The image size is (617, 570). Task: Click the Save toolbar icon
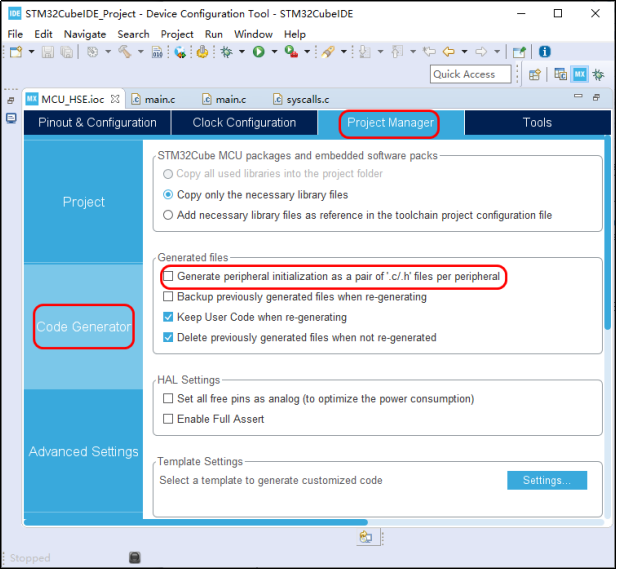pyautogui.click(x=48, y=52)
